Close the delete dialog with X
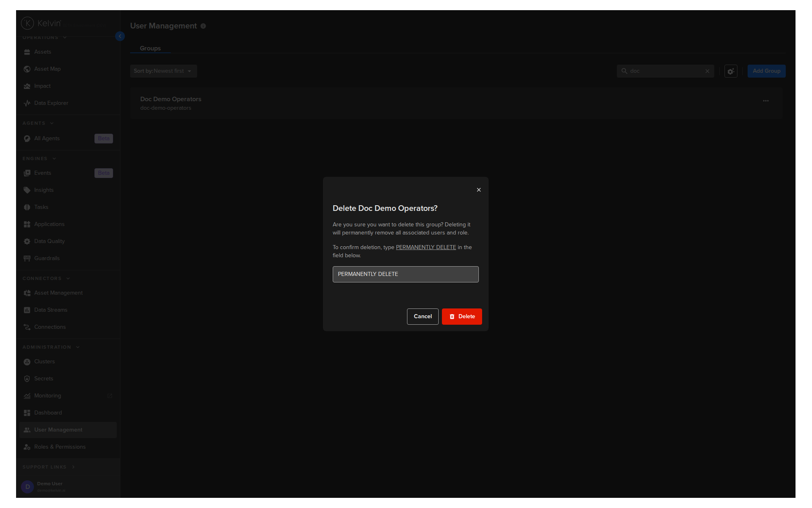The image size is (812, 508). [479, 190]
